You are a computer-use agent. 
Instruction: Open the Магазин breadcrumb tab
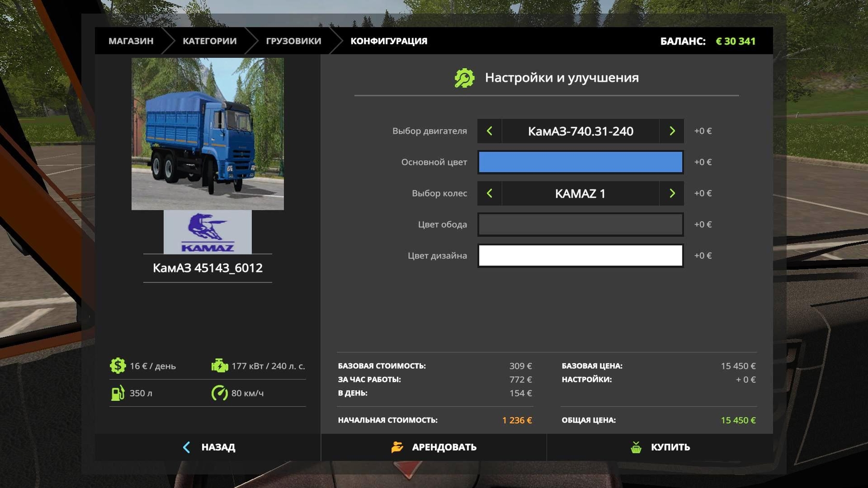(131, 41)
